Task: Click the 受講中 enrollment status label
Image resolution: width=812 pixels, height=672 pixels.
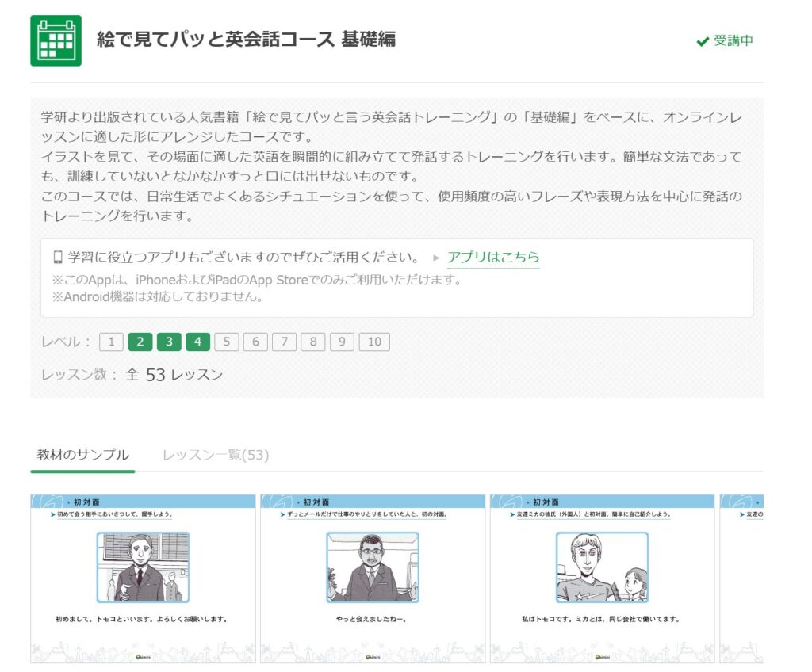Action: tap(733, 41)
